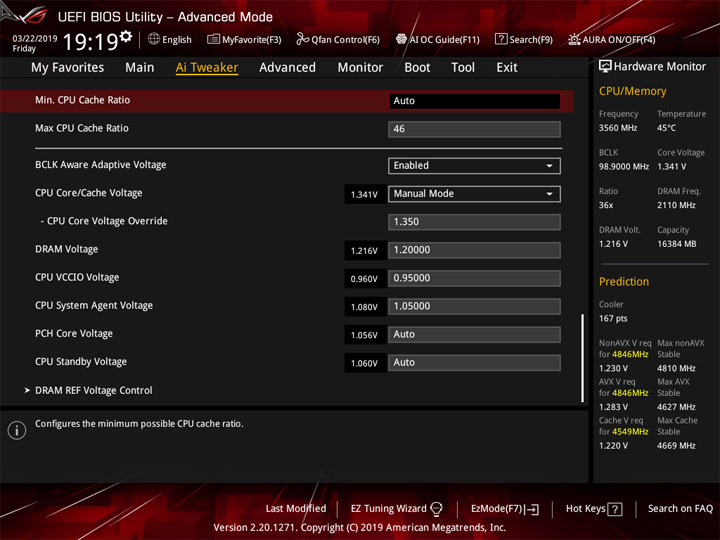Click the Last Modified button
This screenshot has width=720, height=540.
coord(296,509)
